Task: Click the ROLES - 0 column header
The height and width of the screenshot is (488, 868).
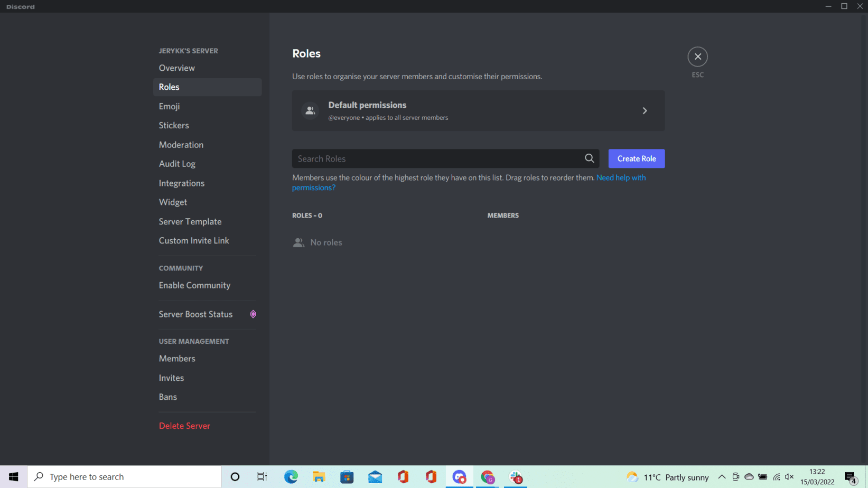Action: click(307, 215)
